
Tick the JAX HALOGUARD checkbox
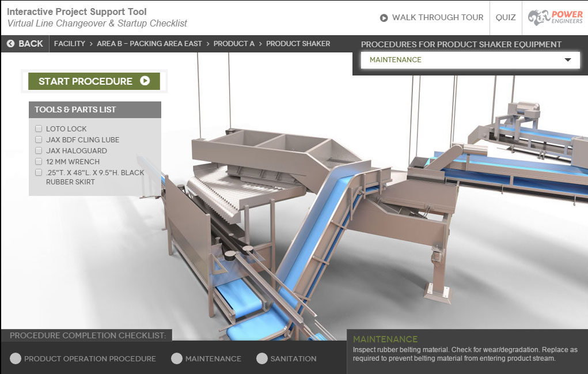(39, 150)
